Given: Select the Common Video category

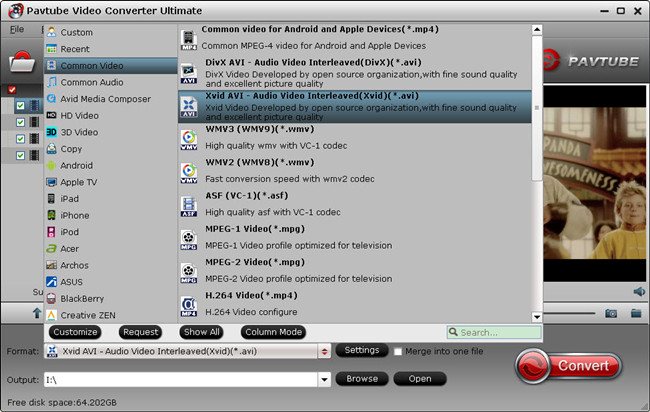Looking at the screenshot, I should click(111, 65).
